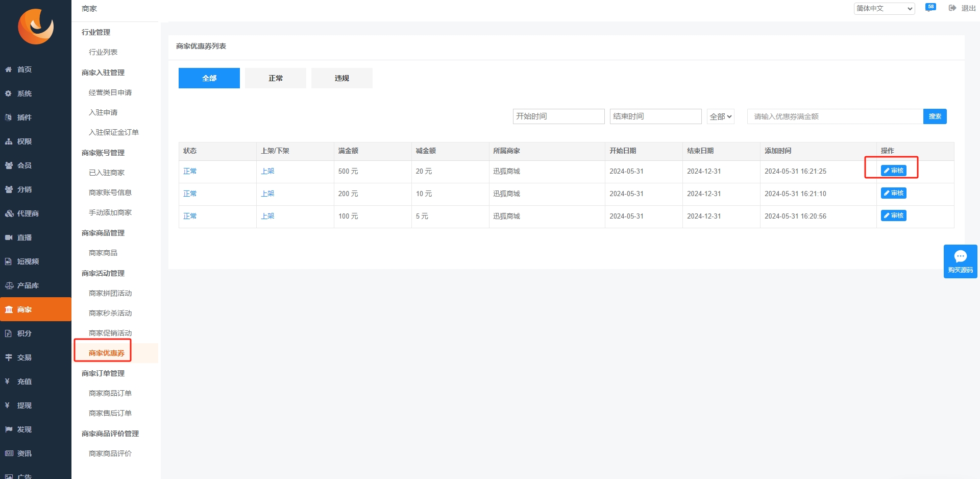Open 商家促销活动 in the submenu
This screenshot has width=980, height=479.
(x=110, y=333)
